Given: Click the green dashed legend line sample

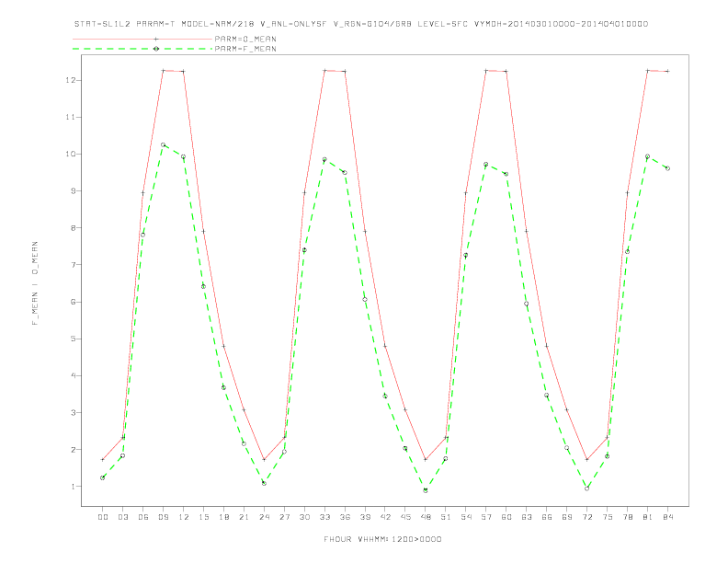Looking at the screenshot, I should [x=142, y=49].
